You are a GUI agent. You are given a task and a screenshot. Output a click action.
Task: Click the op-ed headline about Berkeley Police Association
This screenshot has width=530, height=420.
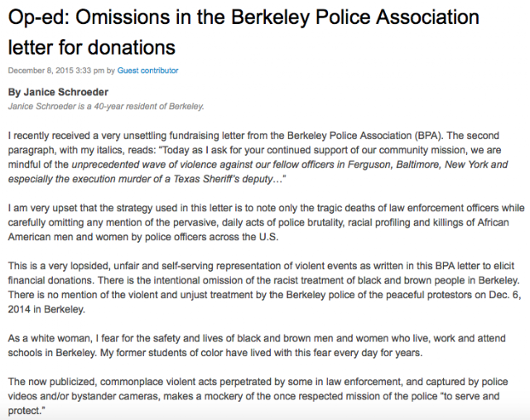pyautogui.click(x=243, y=31)
